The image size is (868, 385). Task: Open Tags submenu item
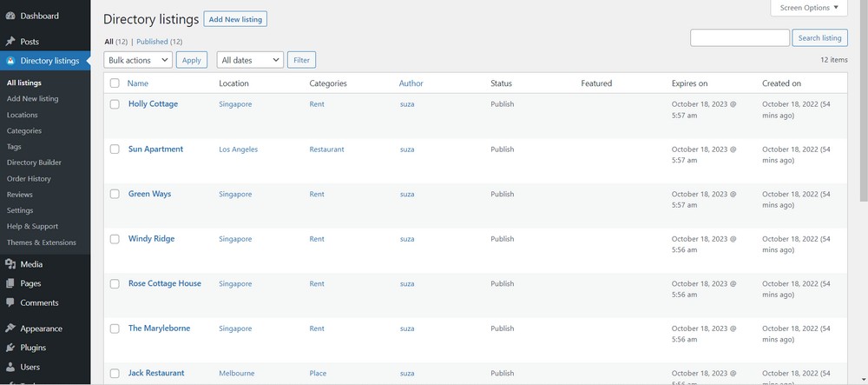[14, 147]
